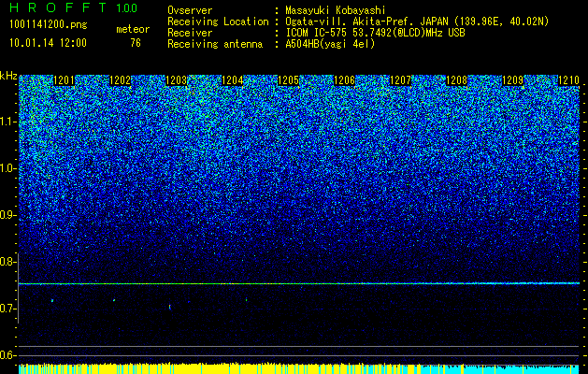Image resolution: width=588 pixels, height=374 pixels.
Task: Click the date stamp 10.01.14 12:00
Action: tap(48, 43)
